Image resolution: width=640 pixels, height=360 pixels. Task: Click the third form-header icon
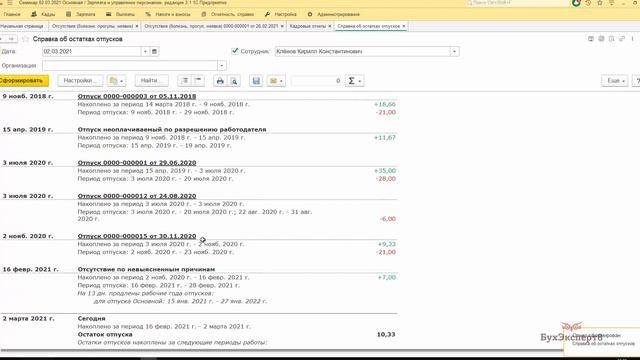pos(611,39)
